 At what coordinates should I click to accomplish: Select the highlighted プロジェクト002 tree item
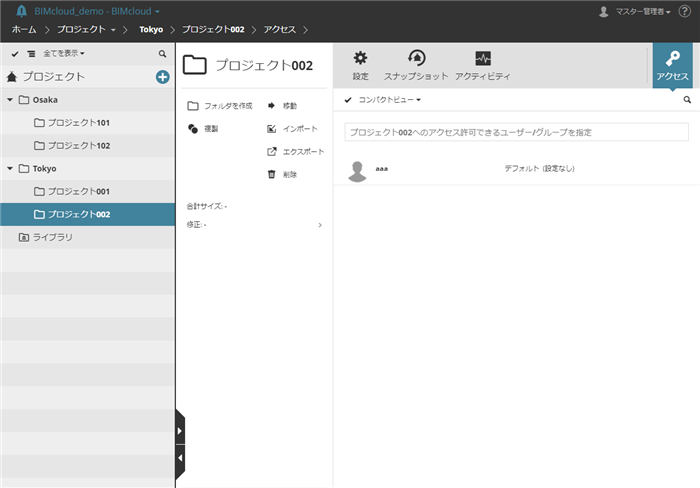tap(88, 214)
